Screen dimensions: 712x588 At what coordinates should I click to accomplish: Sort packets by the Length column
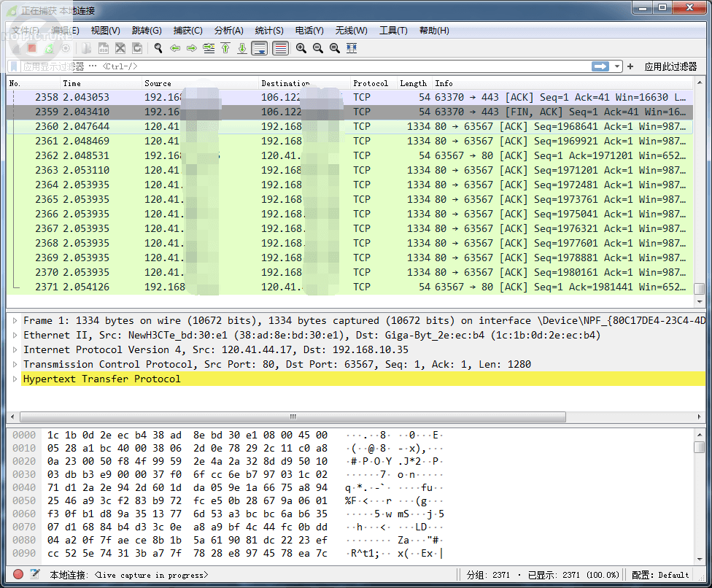pos(414,83)
